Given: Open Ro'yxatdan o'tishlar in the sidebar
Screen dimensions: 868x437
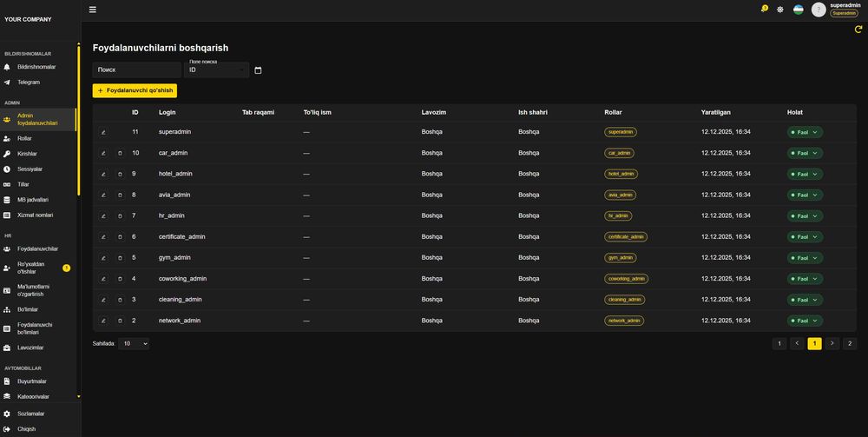Looking at the screenshot, I should coord(37,268).
